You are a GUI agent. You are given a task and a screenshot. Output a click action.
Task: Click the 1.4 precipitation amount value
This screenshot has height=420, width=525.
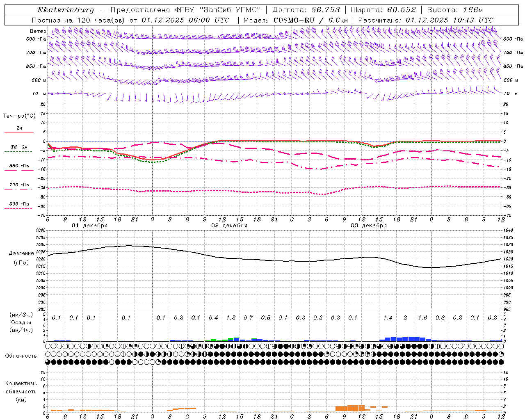388,318
